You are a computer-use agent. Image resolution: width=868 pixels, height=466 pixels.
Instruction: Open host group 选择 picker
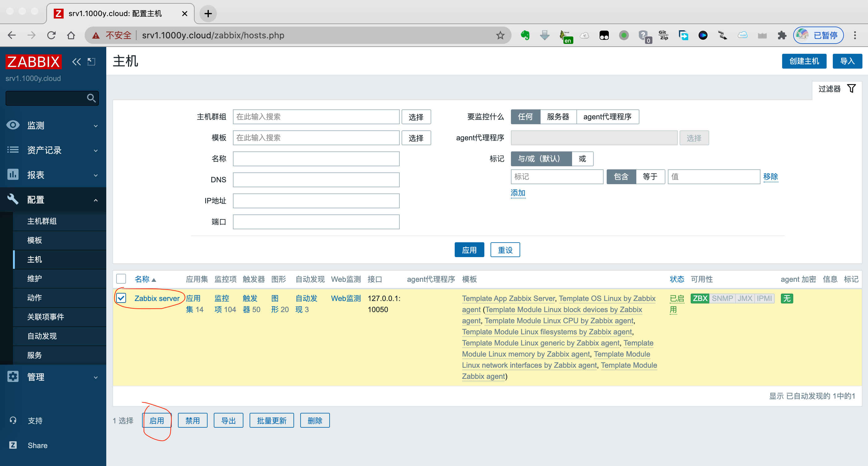coord(416,117)
